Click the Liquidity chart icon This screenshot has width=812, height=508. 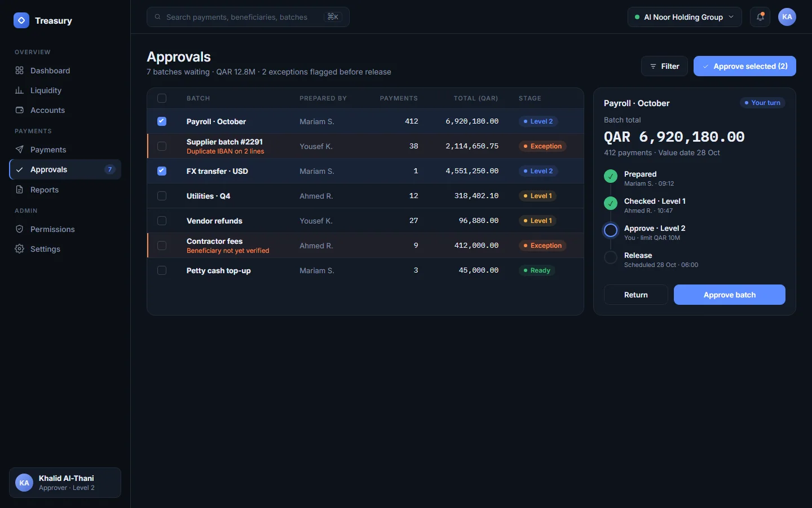(x=20, y=90)
